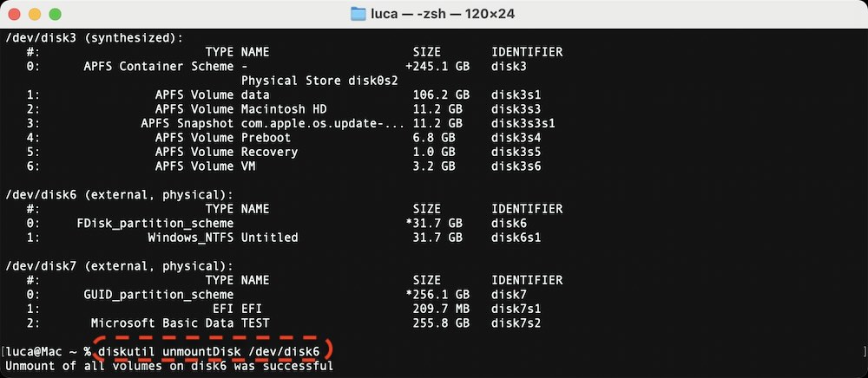Click the 'Physical Store disk0s2' text
Viewport: 868px width, 378px height.
(x=319, y=81)
